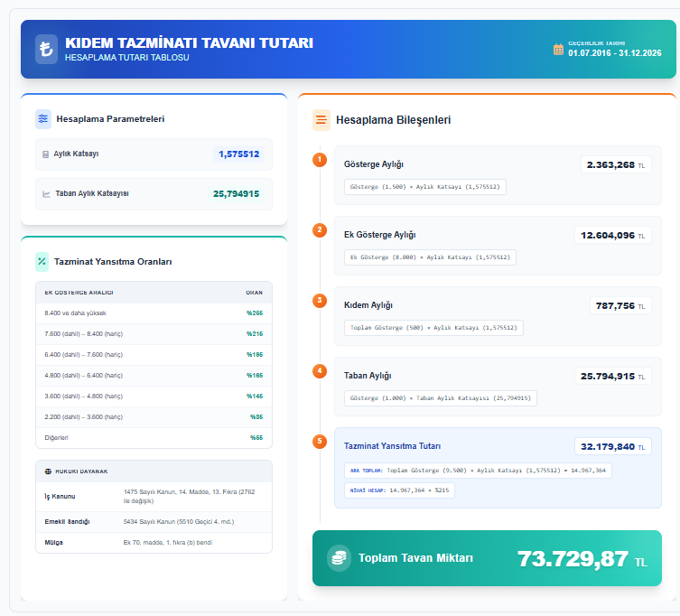
Task: Click the Emekli Sandığı legal basis row
Action: click(154, 522)
